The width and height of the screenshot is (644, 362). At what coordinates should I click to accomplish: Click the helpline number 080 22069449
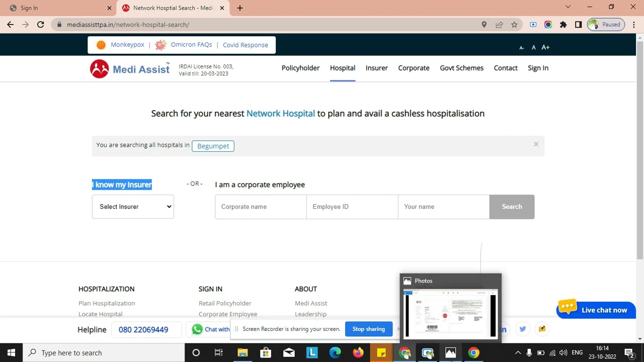[143, 330]
